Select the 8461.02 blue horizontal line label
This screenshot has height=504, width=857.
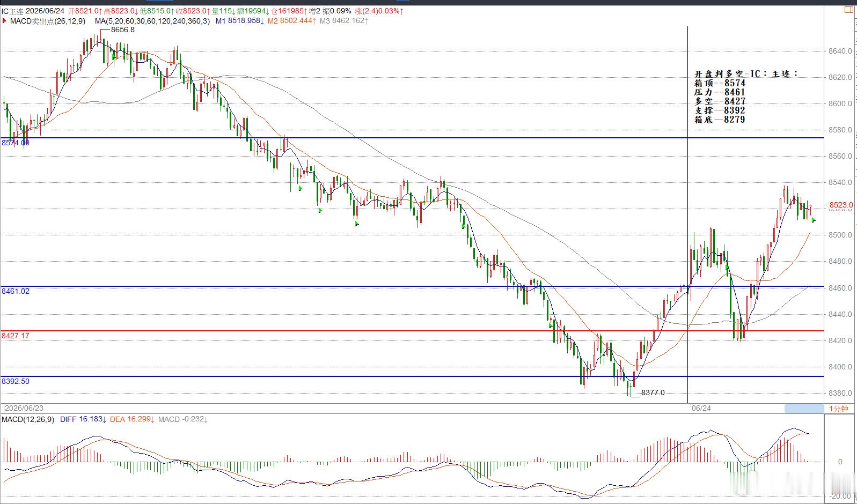(16, 291)
